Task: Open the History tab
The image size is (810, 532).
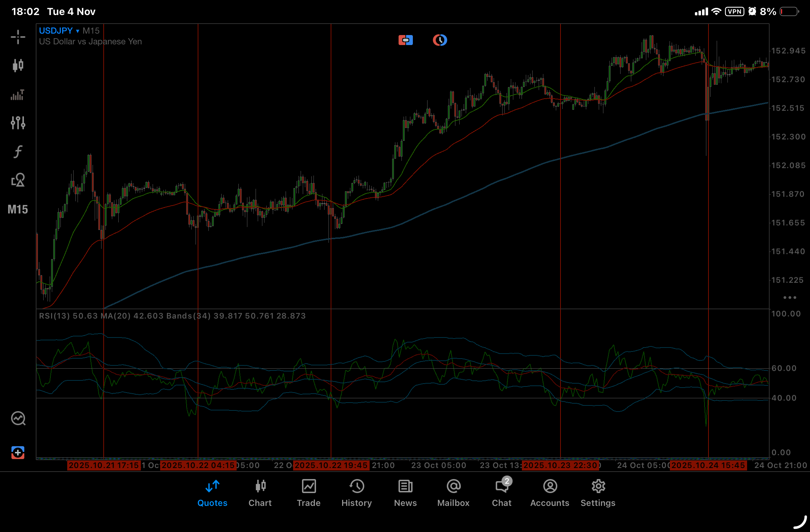Action: (356, 493)
